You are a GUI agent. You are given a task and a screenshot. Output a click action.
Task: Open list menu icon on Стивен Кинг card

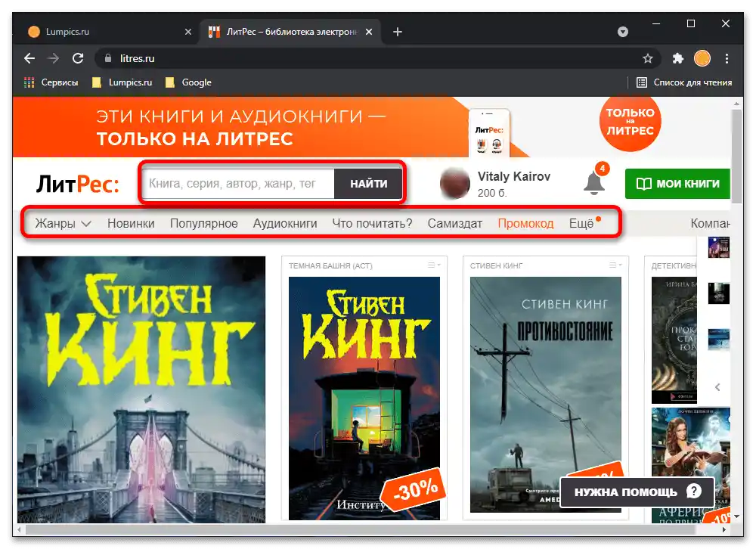[615, 265]
